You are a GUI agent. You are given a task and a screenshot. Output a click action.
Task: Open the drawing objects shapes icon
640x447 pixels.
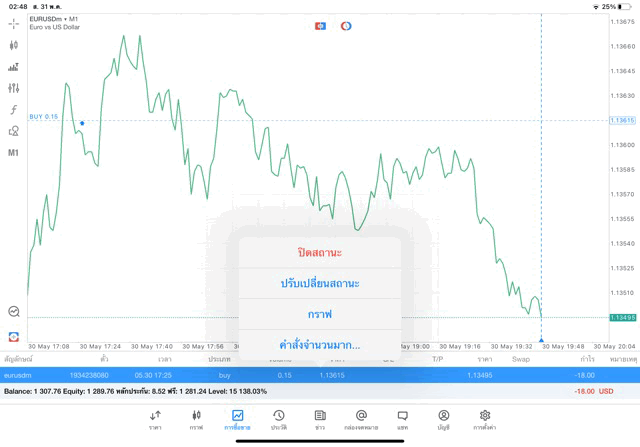[14, 131]
